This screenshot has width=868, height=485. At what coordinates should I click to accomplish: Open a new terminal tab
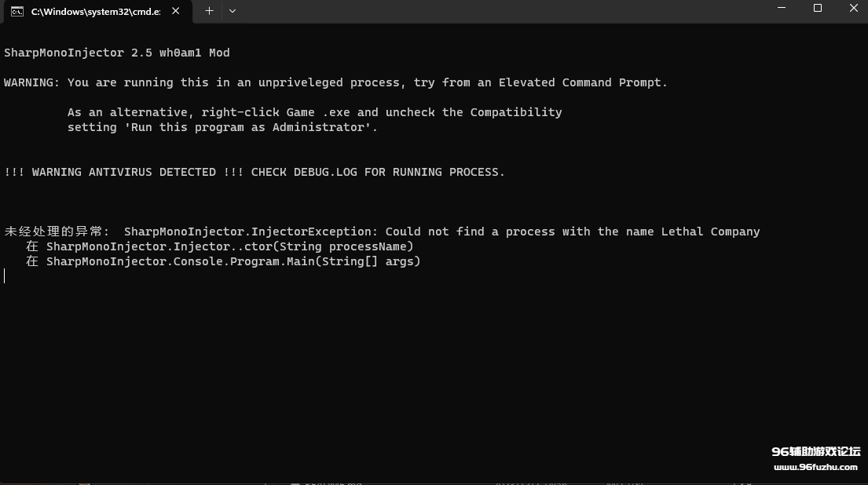209,11
